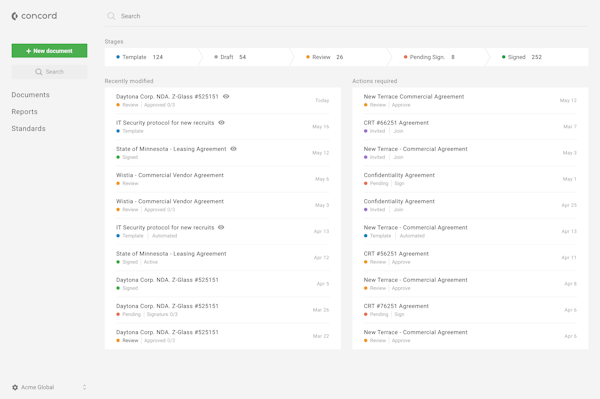Click the Concord logo icon
The width and height of the screenshot is (600, 399).
15,16
